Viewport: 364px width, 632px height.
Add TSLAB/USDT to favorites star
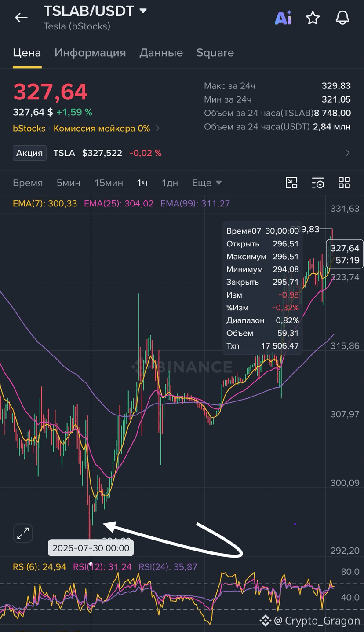[313, 18]
